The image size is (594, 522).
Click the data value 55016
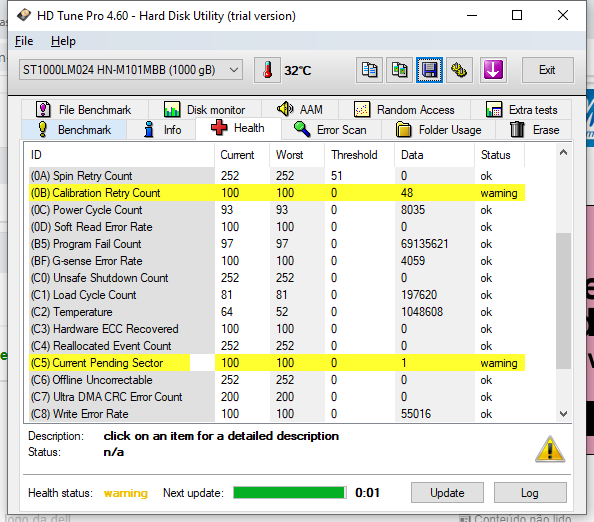coord(416,414)
